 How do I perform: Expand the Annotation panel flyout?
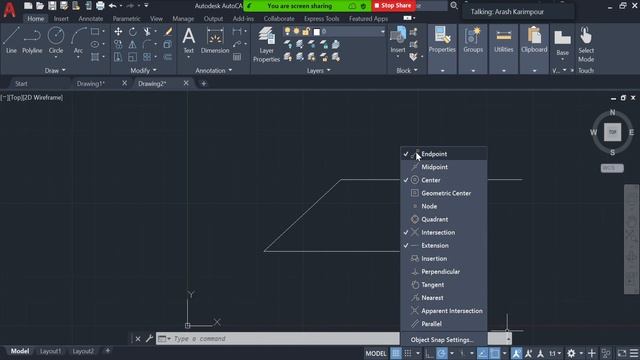tap(213, 71)
